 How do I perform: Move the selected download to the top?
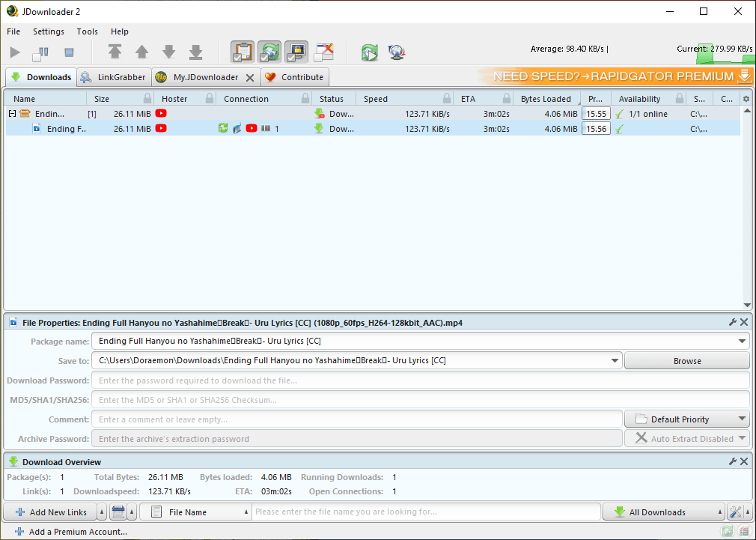115,52
